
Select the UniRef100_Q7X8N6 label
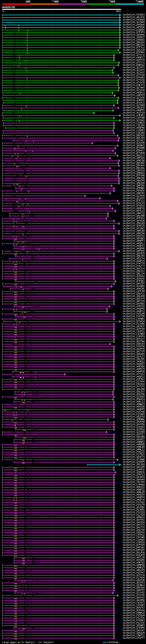134,459
